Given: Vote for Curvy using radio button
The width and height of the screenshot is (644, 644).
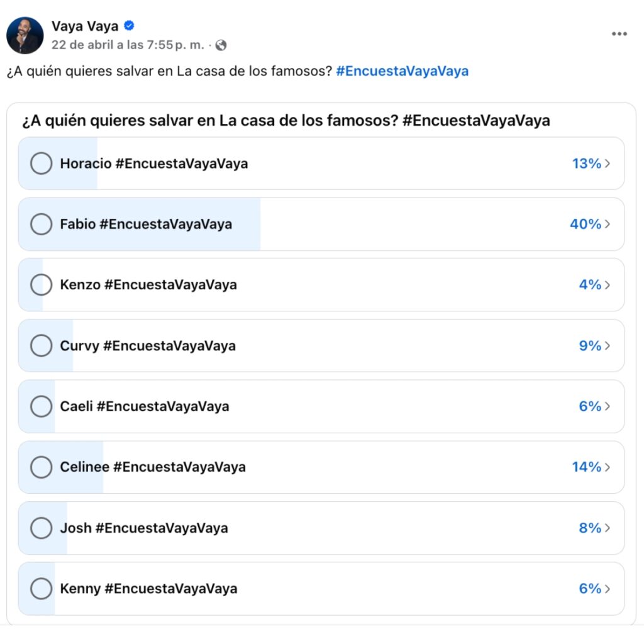Looking at the screenshot, I should [x=41, y=346].
